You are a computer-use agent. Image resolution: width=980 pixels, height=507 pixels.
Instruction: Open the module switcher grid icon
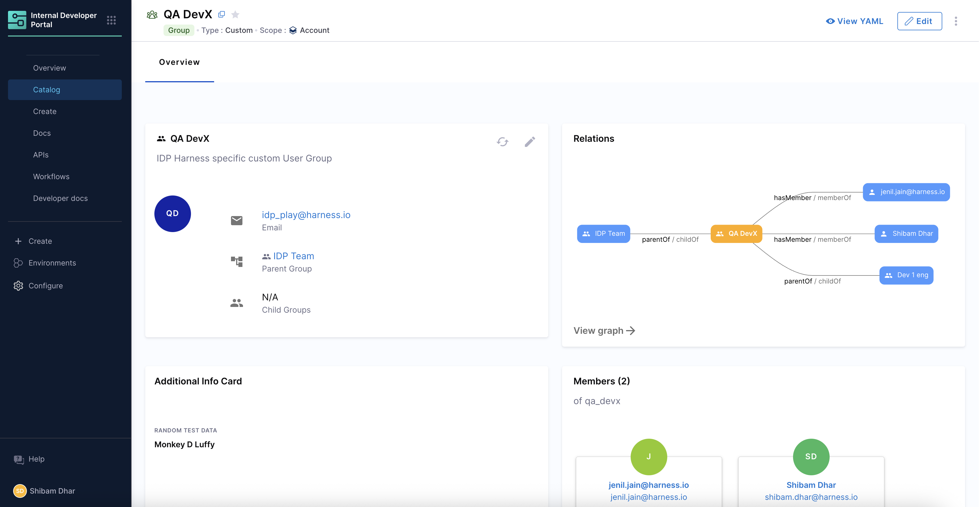[x=111, y=20]
